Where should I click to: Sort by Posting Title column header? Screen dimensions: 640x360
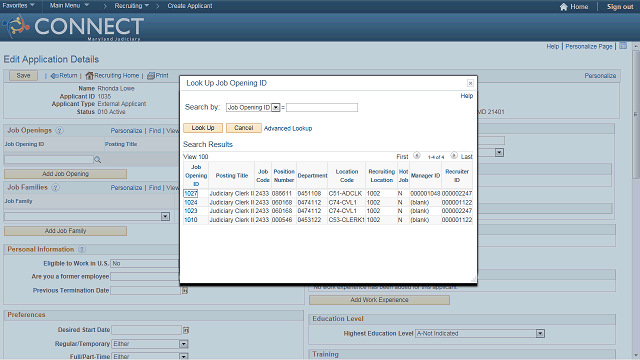click(x=231, y=176)
